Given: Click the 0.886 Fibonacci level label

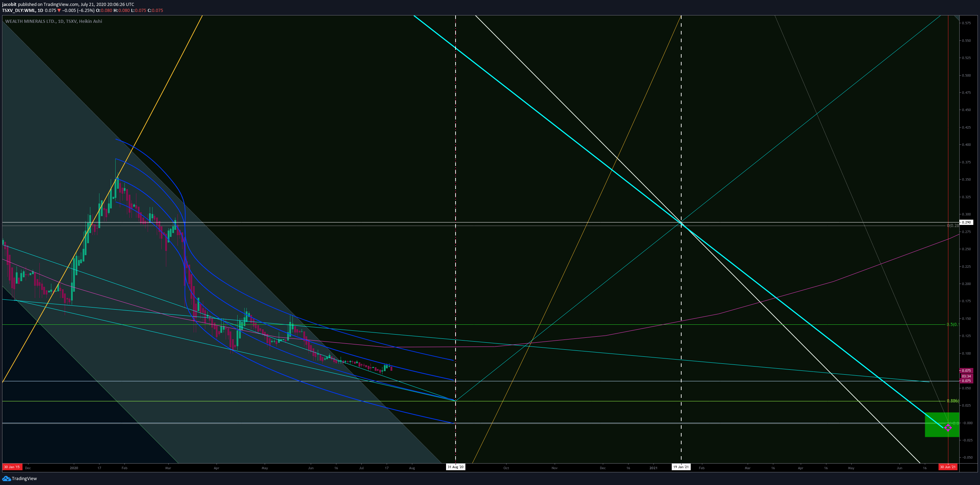Looking at the screenshot, I should pos(953,401).
